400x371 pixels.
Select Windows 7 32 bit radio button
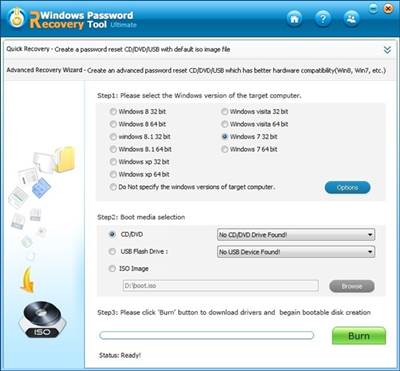225,137
